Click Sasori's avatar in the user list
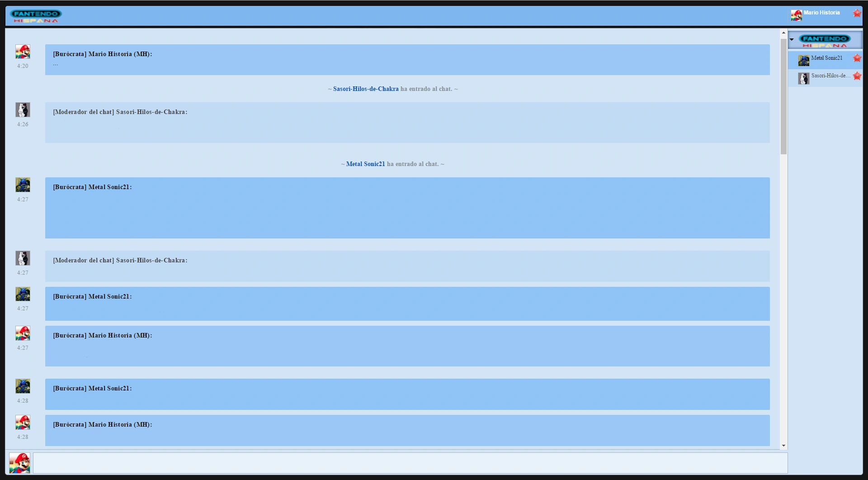 (803, 78)
